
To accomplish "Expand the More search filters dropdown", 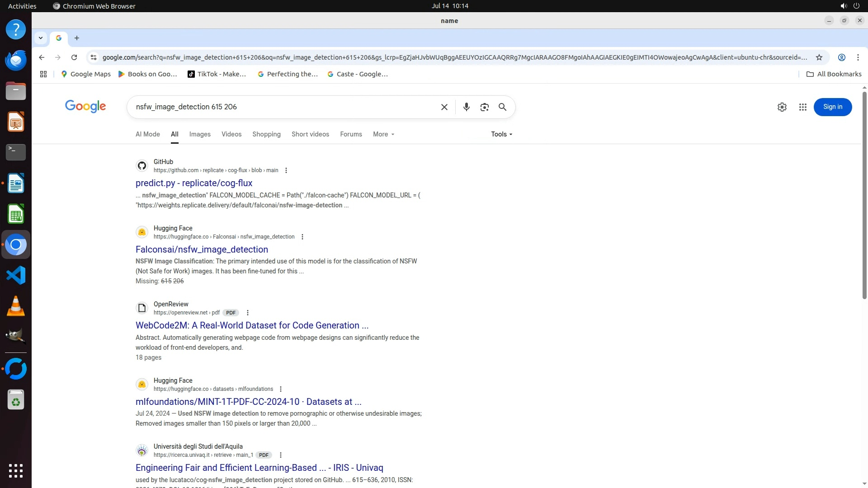I will coord(383,134).
